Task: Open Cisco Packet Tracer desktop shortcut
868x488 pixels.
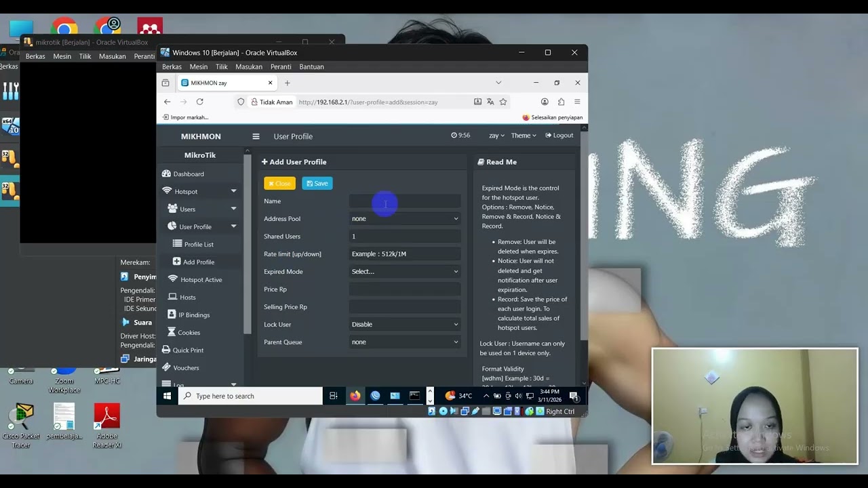Action: pos(21,426)
